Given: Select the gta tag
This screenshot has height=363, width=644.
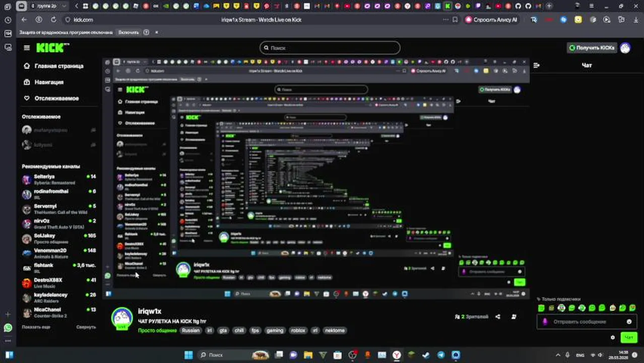Looking at the screenshot, I should point(223,330).
